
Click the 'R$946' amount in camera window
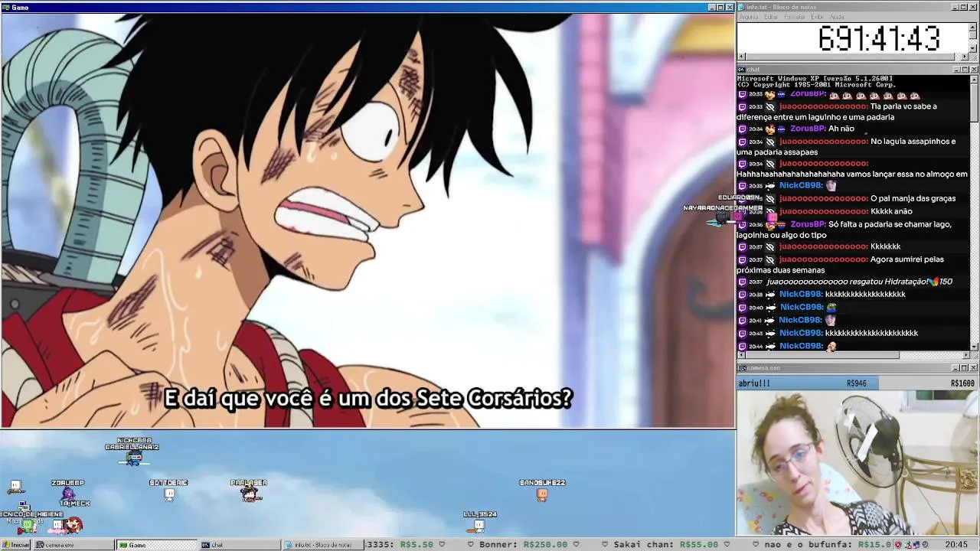pos(857,383)
